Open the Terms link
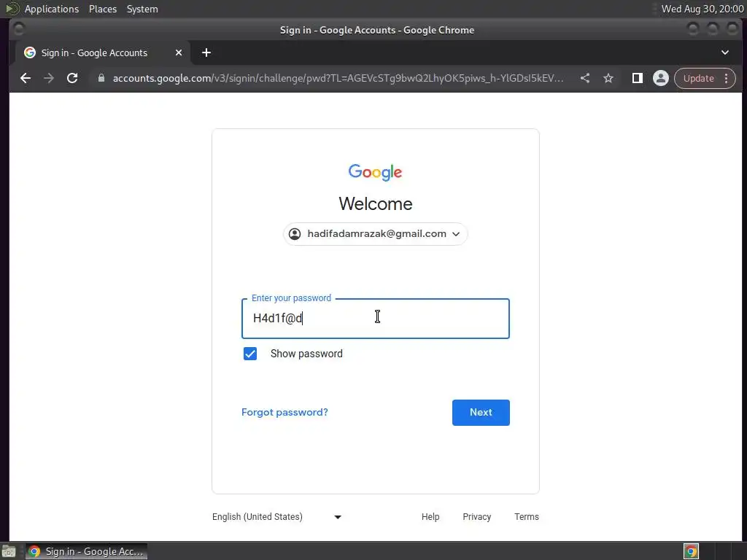Screen dimensions: 747x560 coord(527,517)
